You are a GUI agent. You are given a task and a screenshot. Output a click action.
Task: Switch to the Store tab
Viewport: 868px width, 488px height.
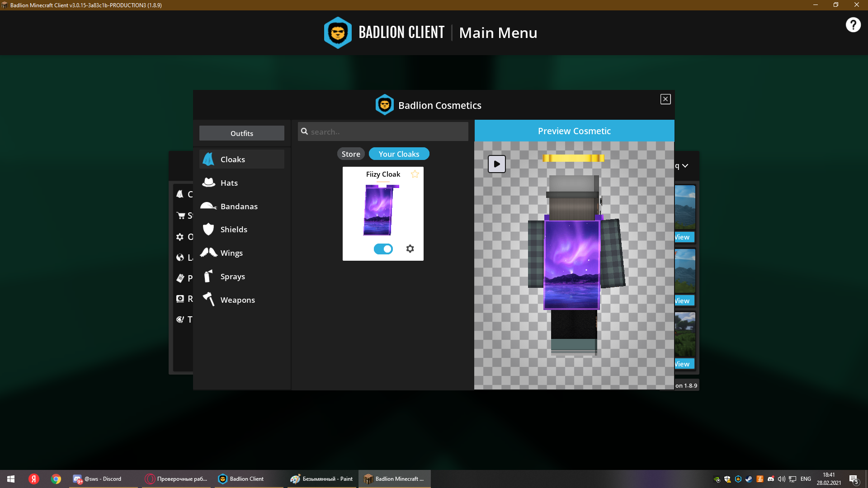(x=351, y=154)
